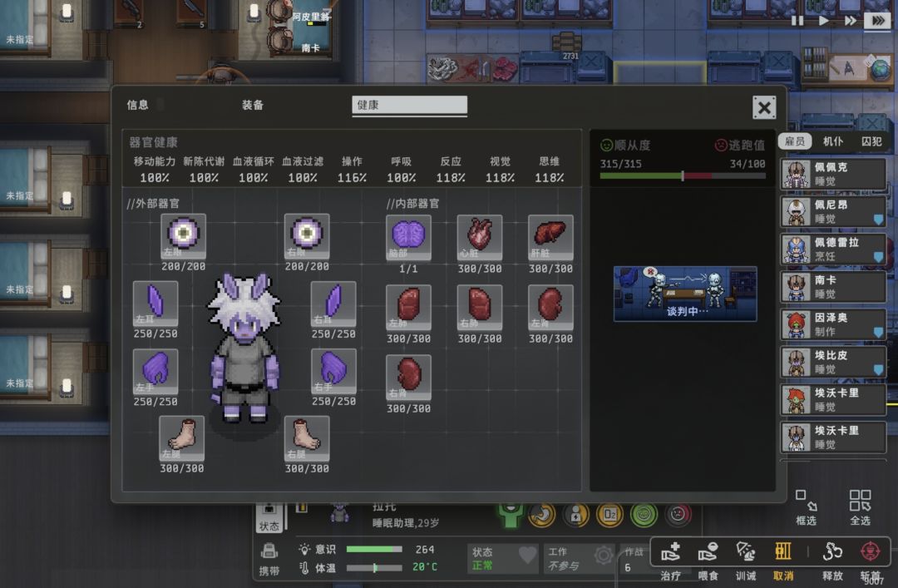
Task: Select the liver organ slot (肝脏)
Action: pos(550,238)
